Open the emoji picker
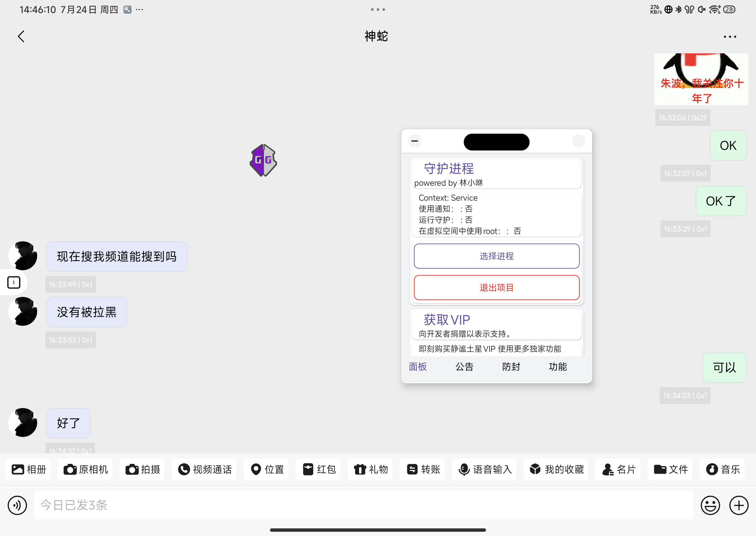 (710, 505)
